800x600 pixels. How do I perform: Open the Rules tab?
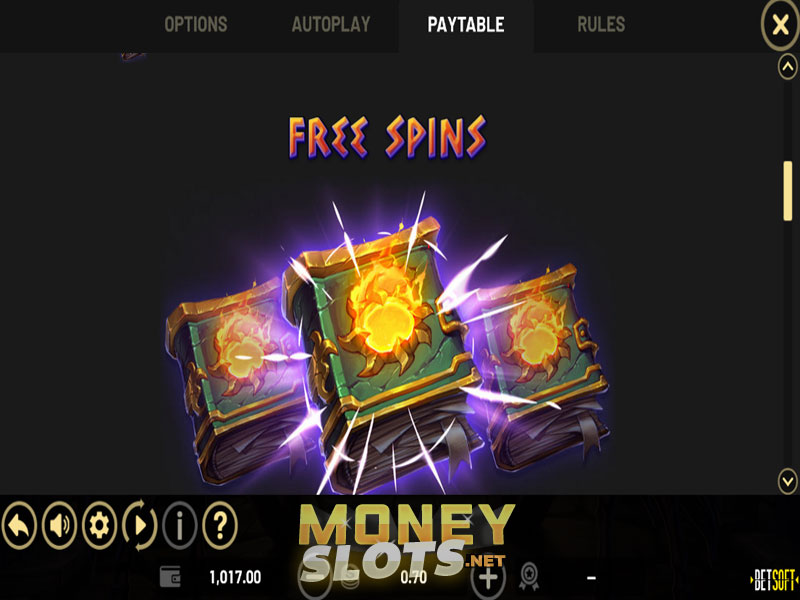pos(601,24)
